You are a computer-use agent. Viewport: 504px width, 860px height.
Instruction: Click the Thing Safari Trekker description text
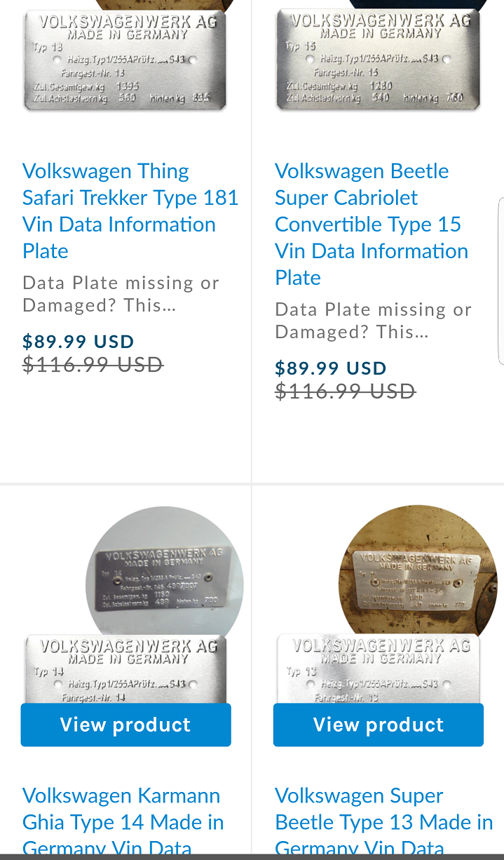(x=121, y=295)
